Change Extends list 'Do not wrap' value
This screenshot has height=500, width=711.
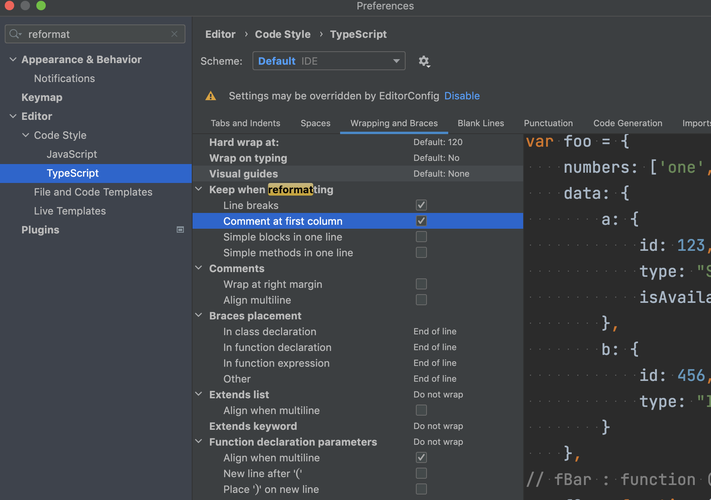pyautogui.click(x=438, y=394)
